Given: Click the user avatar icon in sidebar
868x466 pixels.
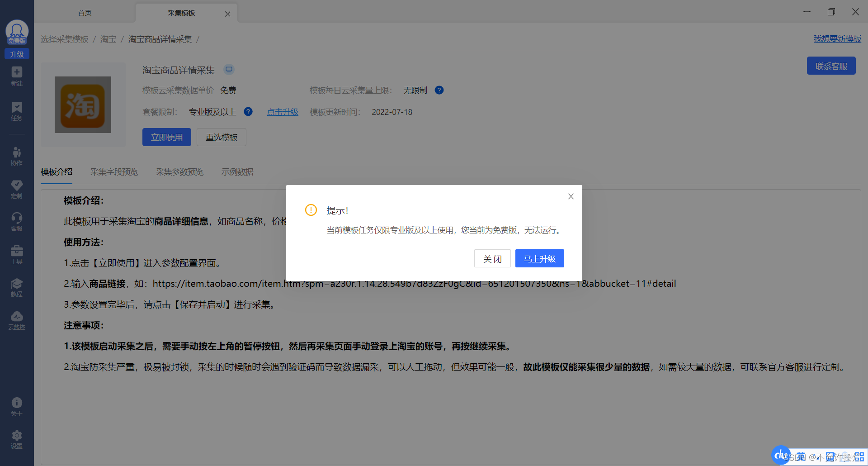Looking at the screenshot, I should [x=17, y=32].
